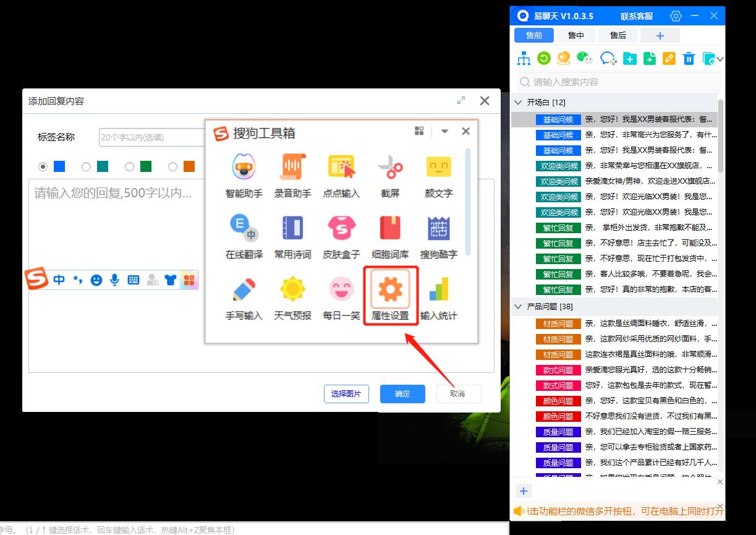
Task: Click the green refresh icon in 易聊天 toolbar
Action: coord(544,58)
